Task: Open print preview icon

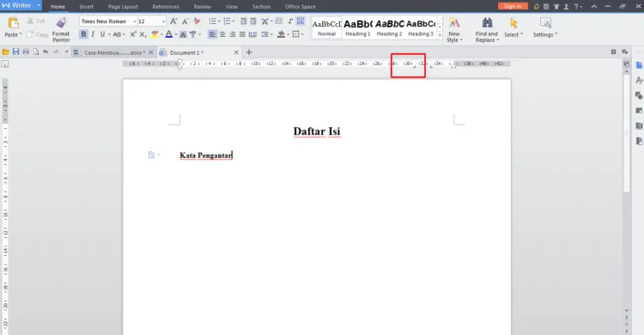Action: pyautogui.click(x=36, y=52)
